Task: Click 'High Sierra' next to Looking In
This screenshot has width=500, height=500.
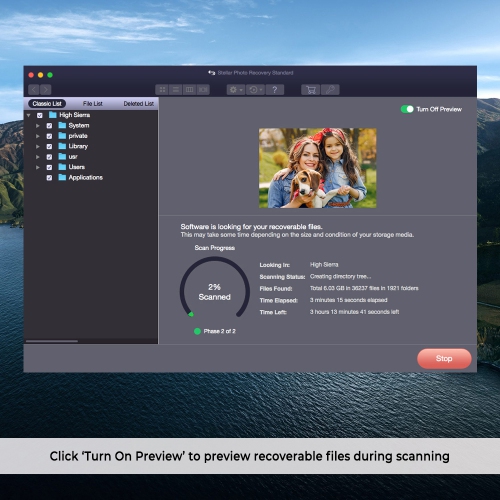Action: 324,264
